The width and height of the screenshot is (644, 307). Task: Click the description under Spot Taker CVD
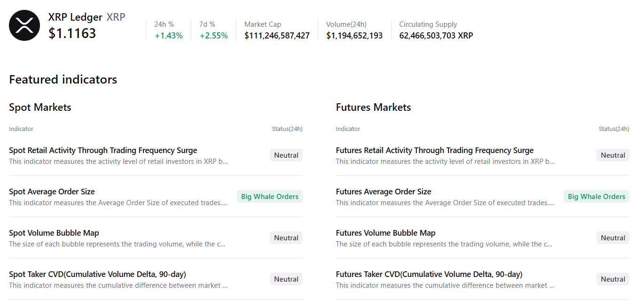pos(118,285)
